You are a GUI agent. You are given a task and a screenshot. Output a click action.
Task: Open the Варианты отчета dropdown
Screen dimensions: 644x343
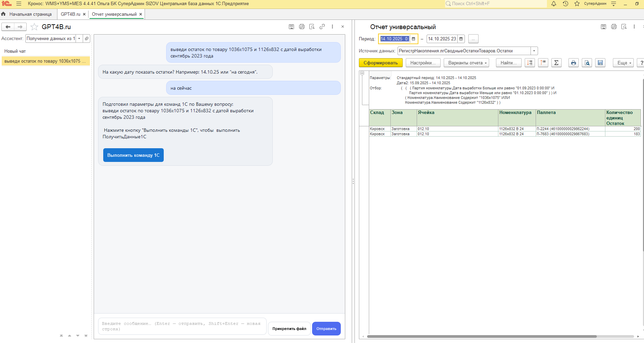coord(466,63)
